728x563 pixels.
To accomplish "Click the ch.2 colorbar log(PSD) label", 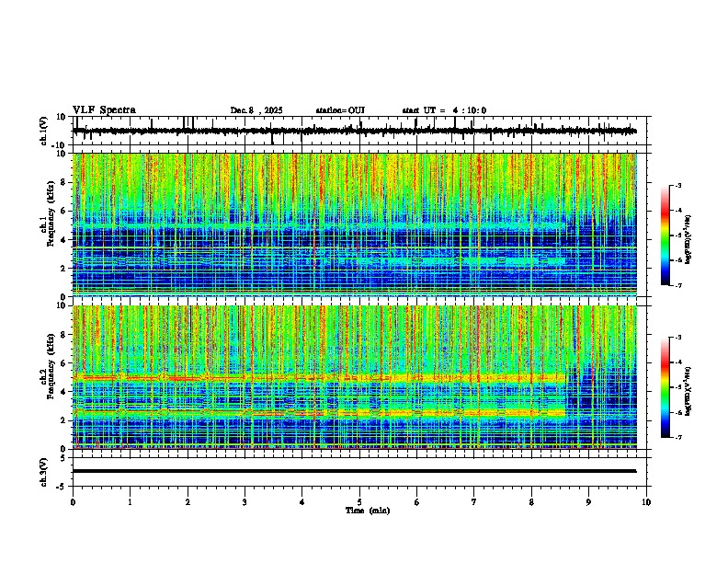I will click(x=688, y=391).
